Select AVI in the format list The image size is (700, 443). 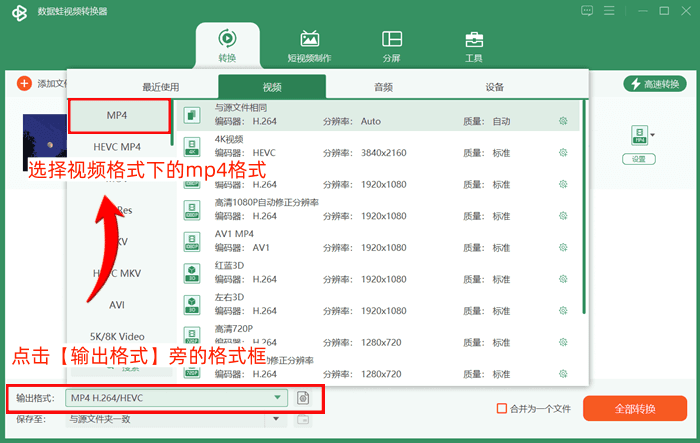click(x=117, y=305)
